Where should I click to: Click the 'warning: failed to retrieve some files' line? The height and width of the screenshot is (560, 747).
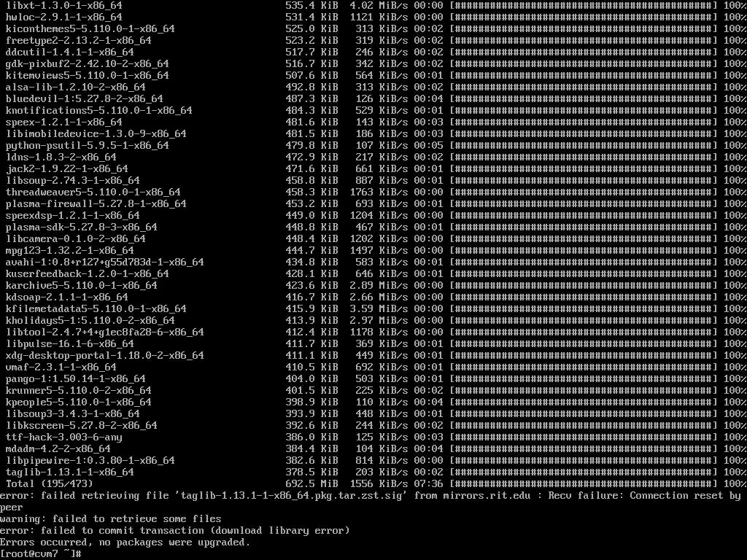pos(111,519)
